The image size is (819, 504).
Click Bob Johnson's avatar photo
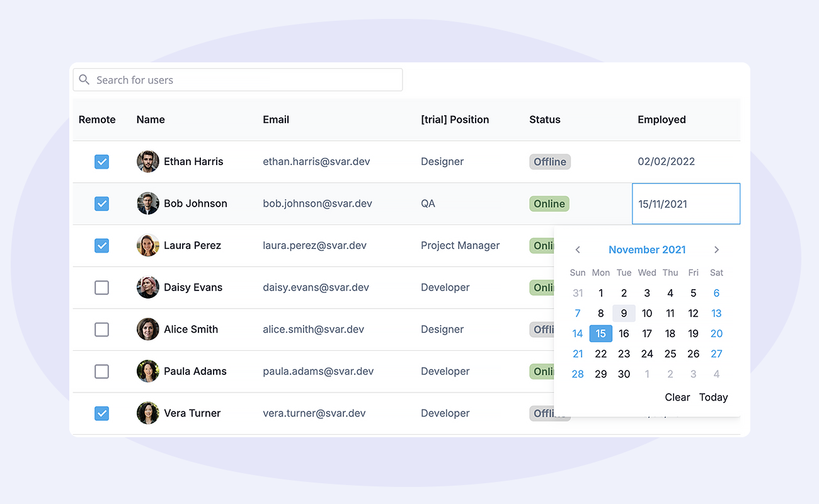[148, 203]
